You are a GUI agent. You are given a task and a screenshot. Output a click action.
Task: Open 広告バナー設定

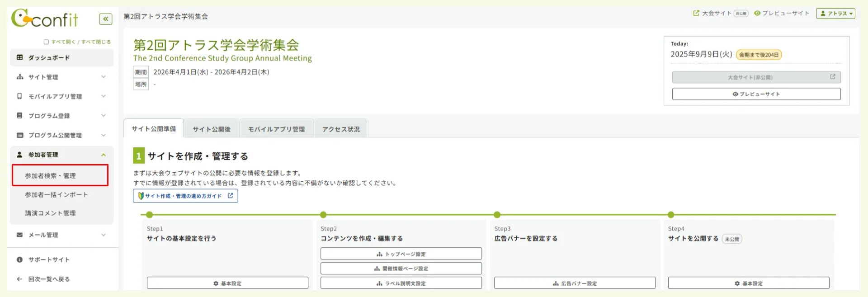575,283
